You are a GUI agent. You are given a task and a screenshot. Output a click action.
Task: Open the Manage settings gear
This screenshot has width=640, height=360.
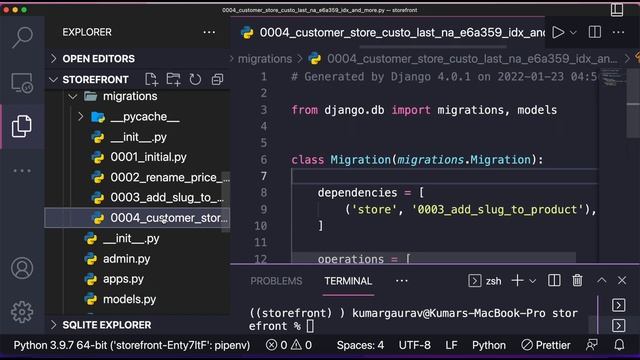point(22,312)
